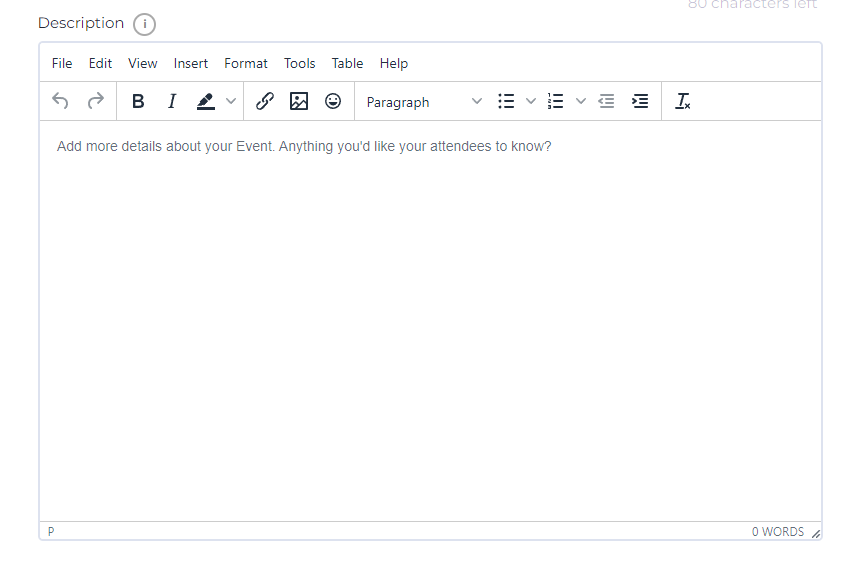The image size is (861, 566).
Task: Click the Undo arrow icon
Action: point(61,101)
